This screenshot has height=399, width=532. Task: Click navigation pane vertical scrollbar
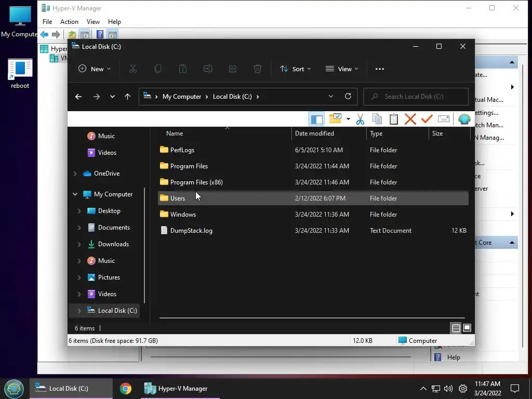(144, 245)
